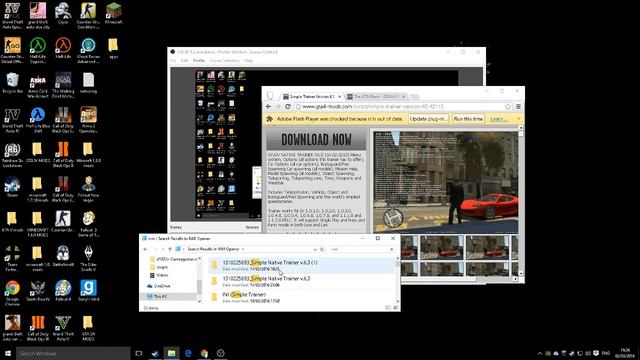
Task: Open the Edit menu in OBS
Action: coord(184,60)
